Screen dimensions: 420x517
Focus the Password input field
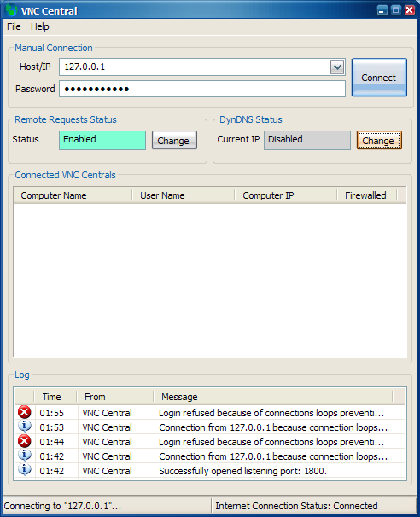(202, 89)
